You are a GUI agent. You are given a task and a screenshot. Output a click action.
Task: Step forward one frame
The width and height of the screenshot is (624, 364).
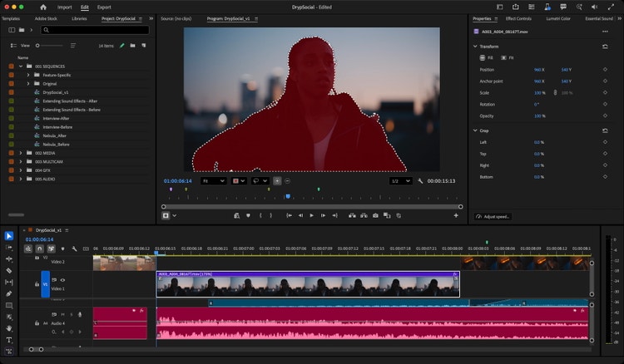[x=323, y=215]
